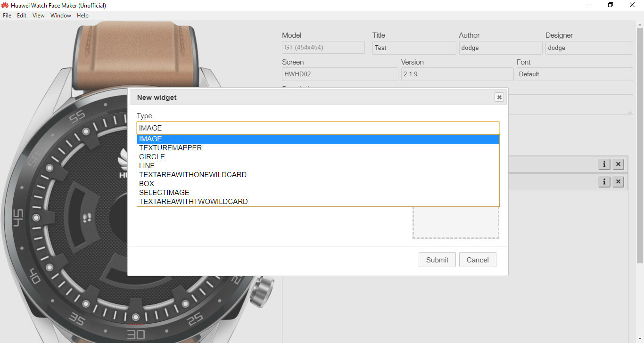
Task: Focus the Author field with dodge
Action: tap(501, 48)
